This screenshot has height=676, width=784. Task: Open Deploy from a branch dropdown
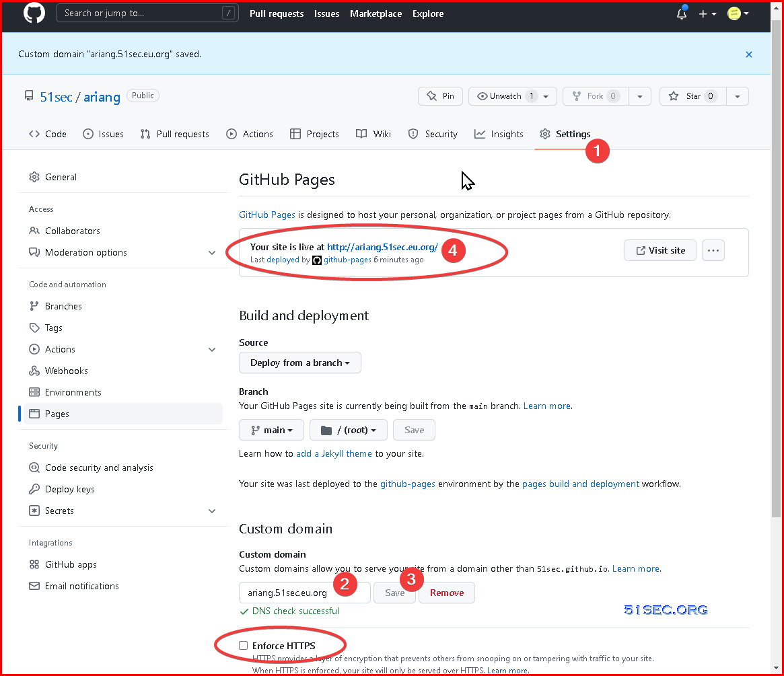(x=300, y=363)
